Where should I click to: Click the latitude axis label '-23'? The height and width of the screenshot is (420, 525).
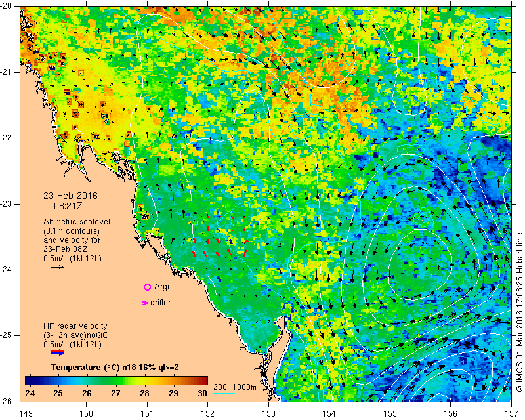pyautogui.click(x=6, y=204)
